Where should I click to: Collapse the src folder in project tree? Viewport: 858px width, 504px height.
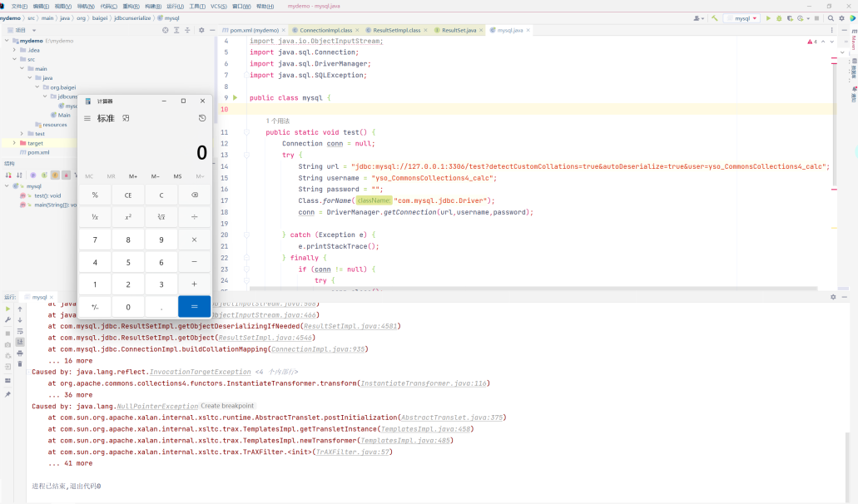tap(14, 59)
